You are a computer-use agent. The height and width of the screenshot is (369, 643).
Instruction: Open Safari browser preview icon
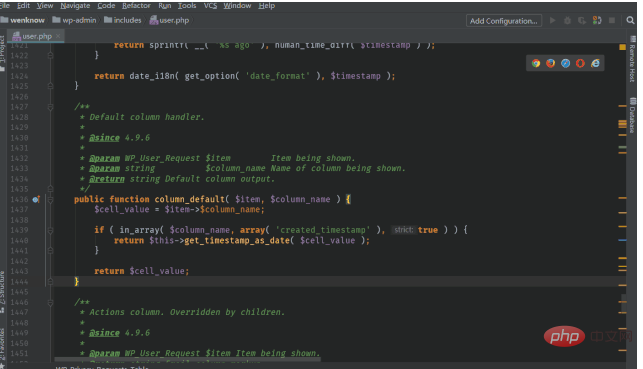coord(565,63)
